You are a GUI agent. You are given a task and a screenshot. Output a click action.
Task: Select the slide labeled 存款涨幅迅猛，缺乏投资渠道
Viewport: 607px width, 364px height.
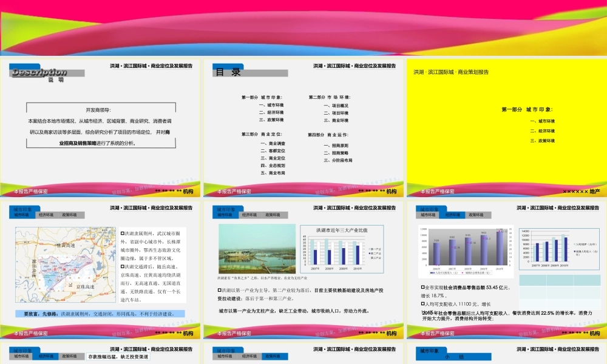[x=100, y=353]
